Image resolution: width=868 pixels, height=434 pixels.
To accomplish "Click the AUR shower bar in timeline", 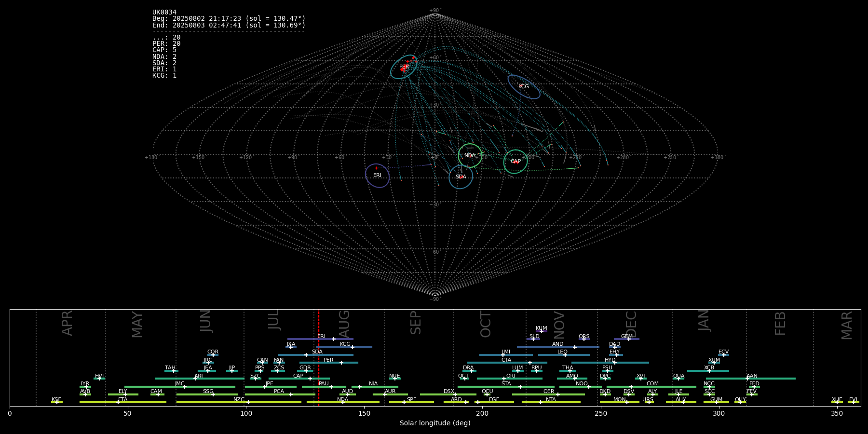I will (x=390, y=394).
